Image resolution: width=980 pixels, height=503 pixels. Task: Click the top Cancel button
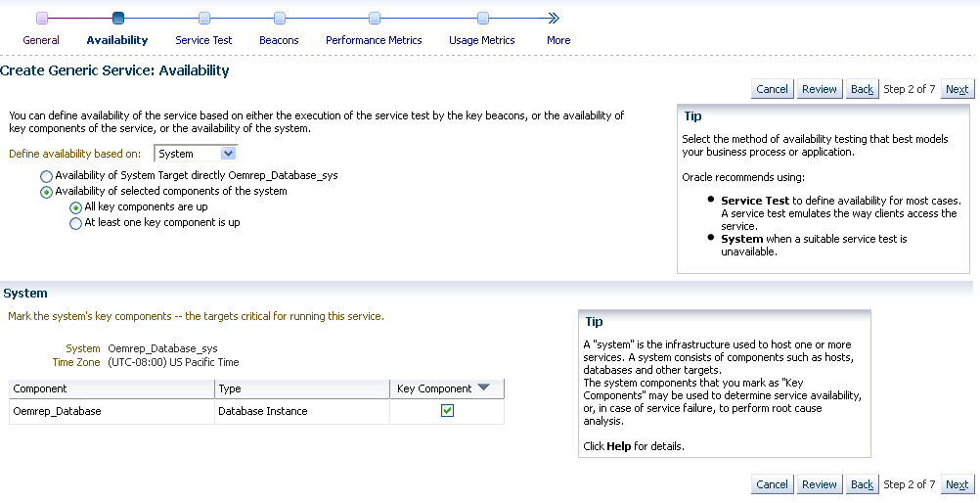pyautogui.click(x=772, y=89)
